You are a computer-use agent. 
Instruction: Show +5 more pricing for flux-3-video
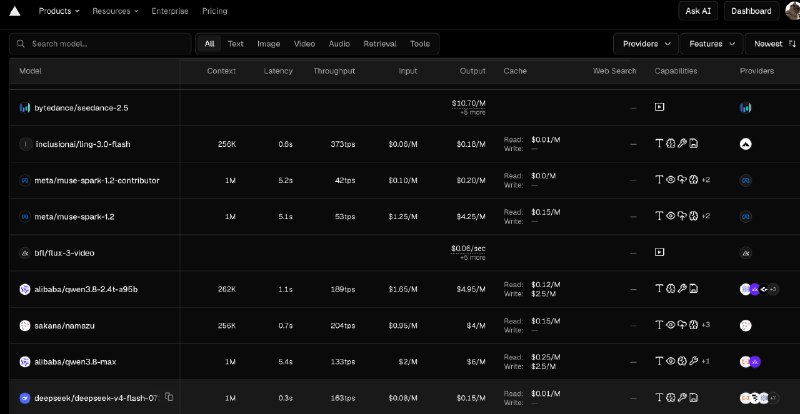tap(472, 258)
